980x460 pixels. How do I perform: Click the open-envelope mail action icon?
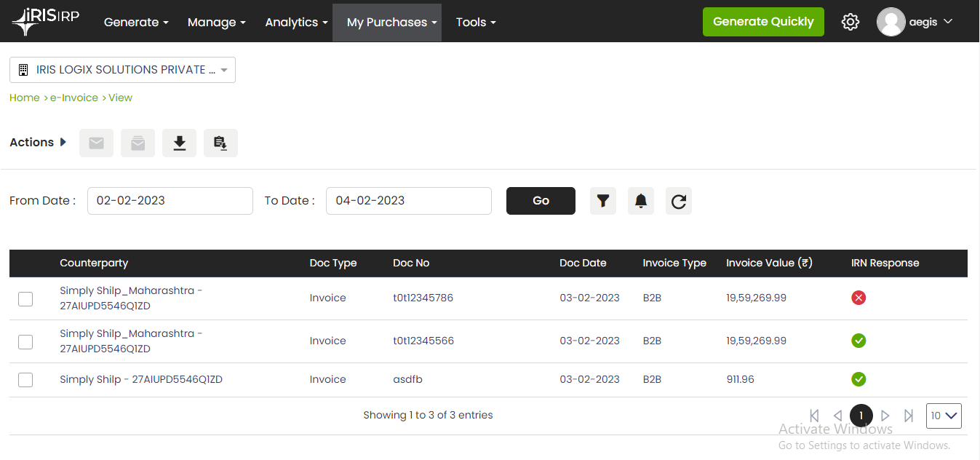pyautogui.click(x=138, y=143)
